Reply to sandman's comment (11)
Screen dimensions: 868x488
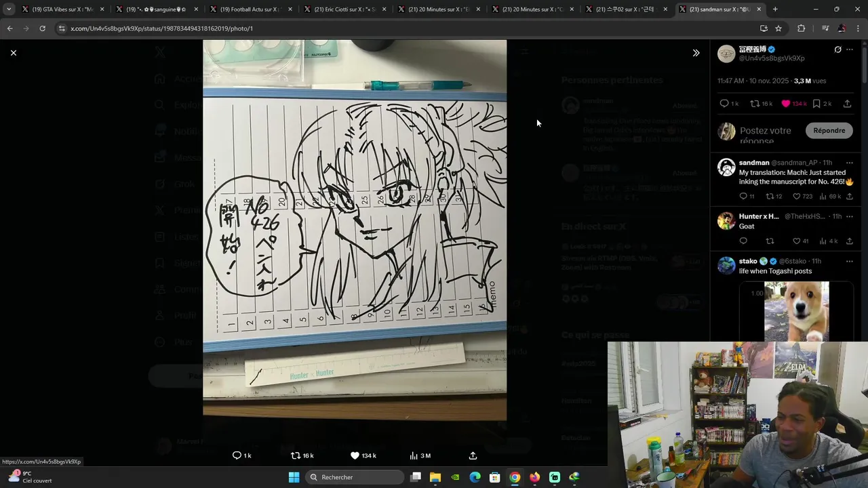point(743,197)
